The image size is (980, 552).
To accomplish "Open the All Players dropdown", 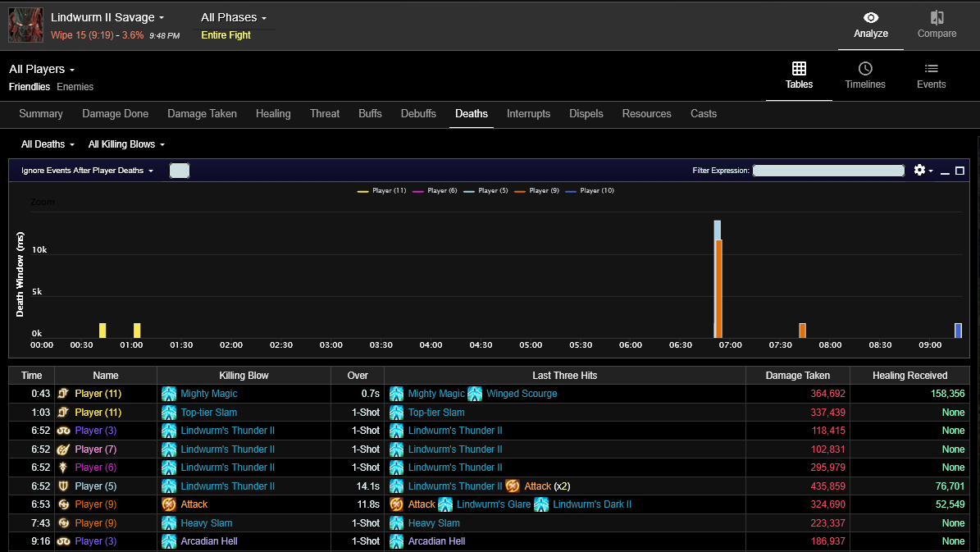I will 42,69.
